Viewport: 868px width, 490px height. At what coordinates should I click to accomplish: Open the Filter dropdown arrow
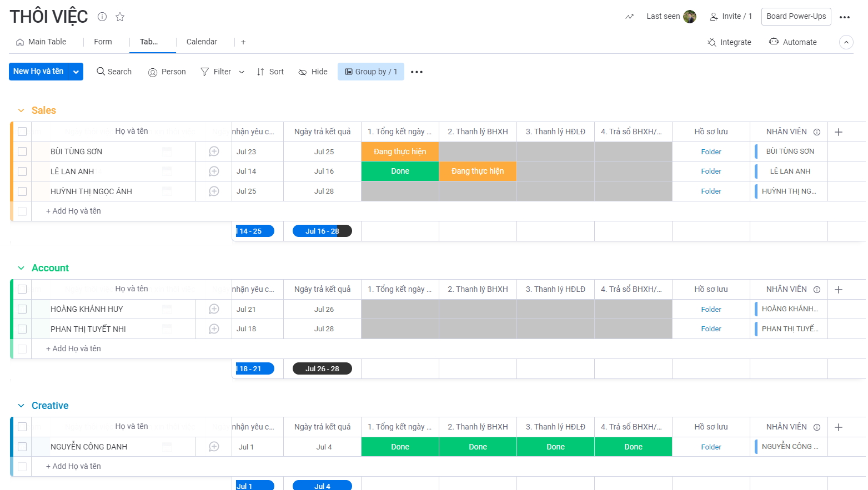[x=242, y=72]
